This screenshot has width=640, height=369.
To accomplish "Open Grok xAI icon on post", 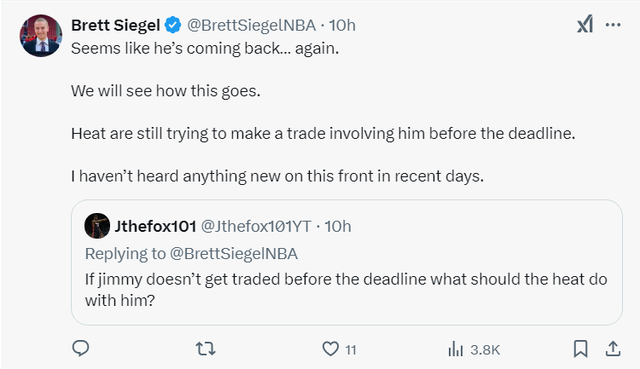I will pos(585,24).
